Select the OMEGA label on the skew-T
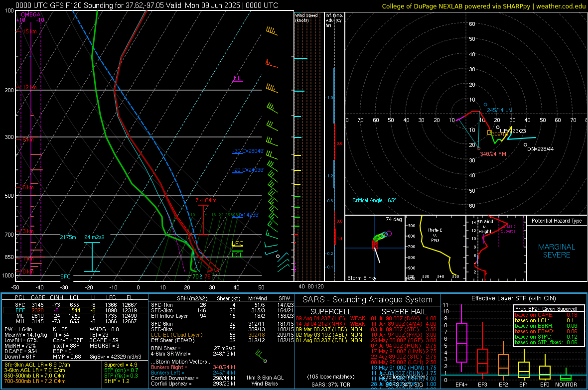Viewport: 588px width, 390px height. pos(31,14)
